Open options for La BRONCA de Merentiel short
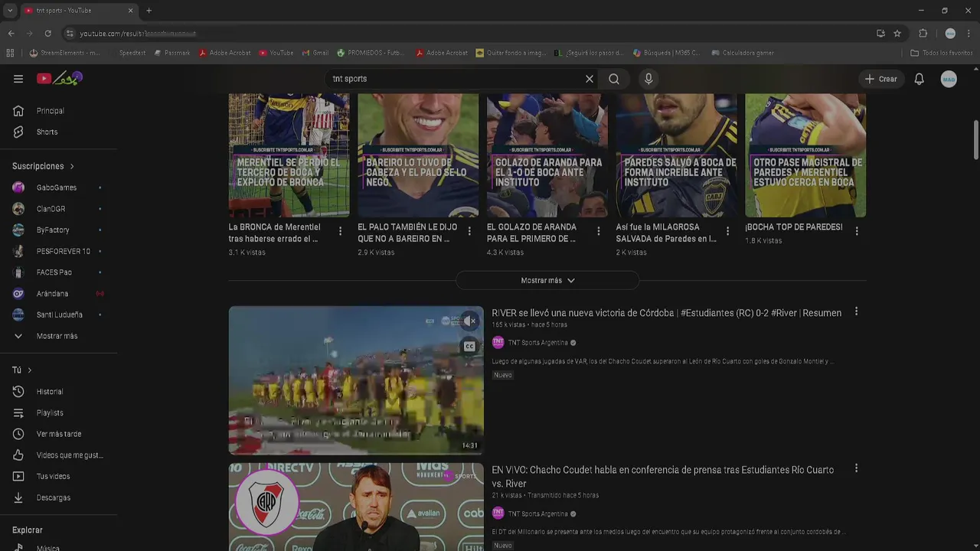 [341, 231]
